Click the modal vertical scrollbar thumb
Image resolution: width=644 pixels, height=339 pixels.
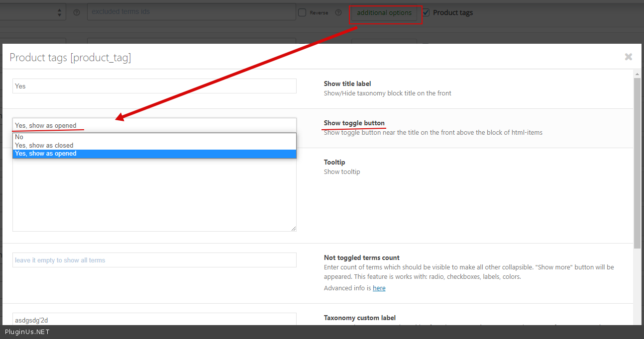[637, 164]
